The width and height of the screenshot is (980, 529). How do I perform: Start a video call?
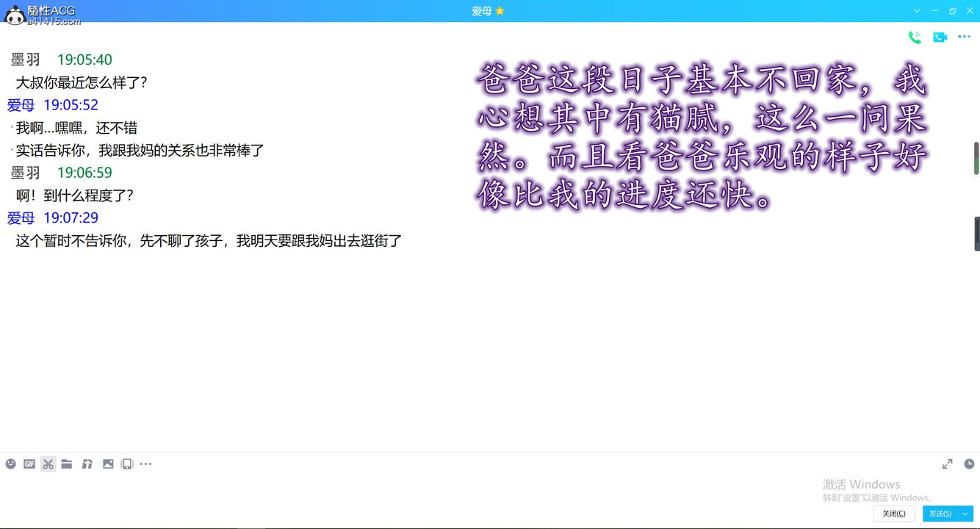(x=940, y=37)
